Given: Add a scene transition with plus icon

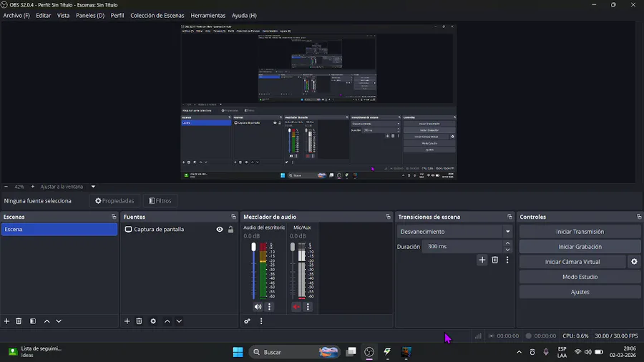Looking at the screenshot, I should pyautogui.click(x=482, y=260).
